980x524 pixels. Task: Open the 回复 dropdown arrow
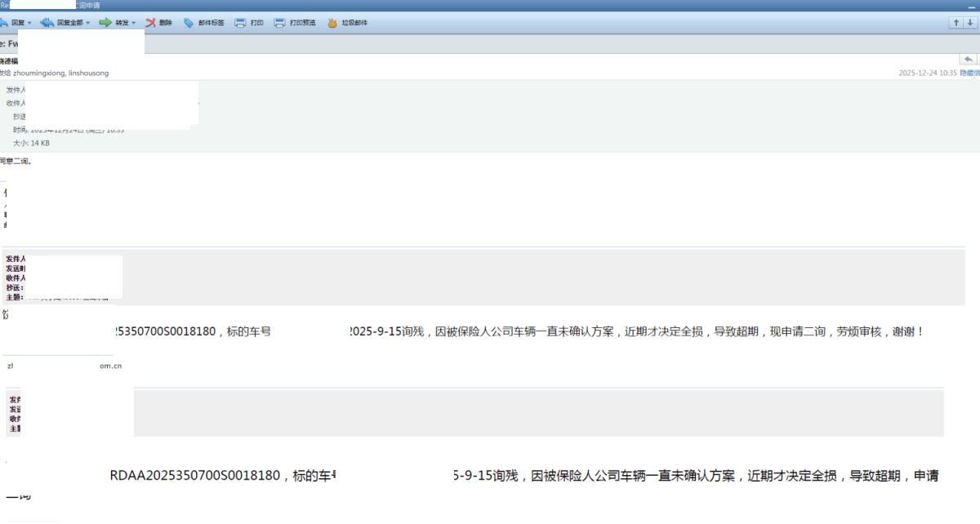point(29,23)
